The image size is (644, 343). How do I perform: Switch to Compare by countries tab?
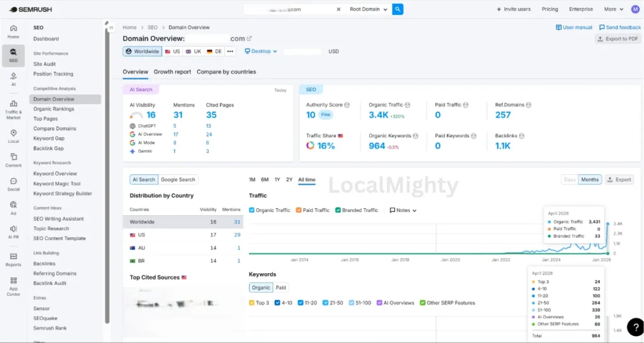[226, 72]
